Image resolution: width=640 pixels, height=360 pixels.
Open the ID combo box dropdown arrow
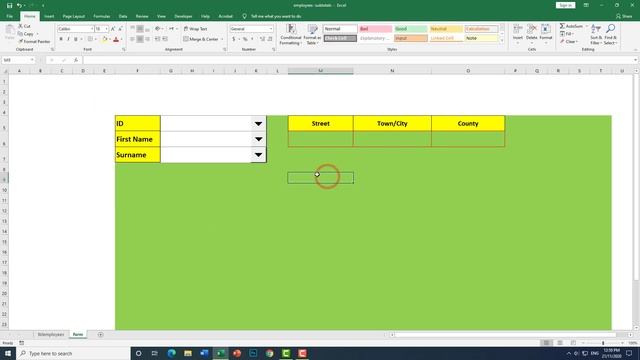click(x=258, y=123)
